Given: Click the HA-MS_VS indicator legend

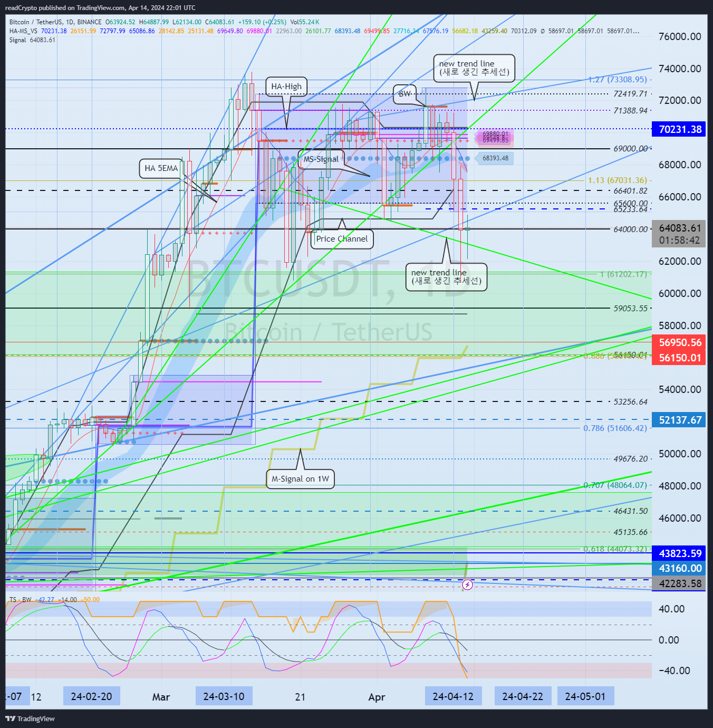Looking at the screenshot, I should click(23, 31).
